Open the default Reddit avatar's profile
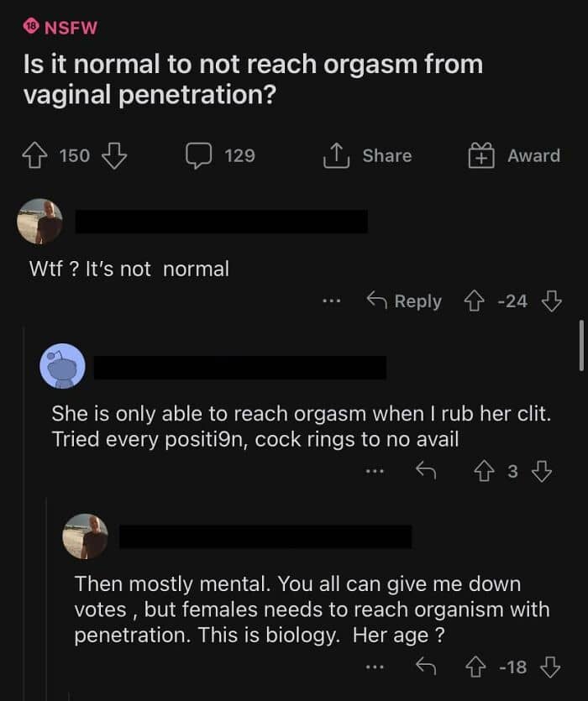The height and width of the screenshot is (701, 588). pos(63,367)
